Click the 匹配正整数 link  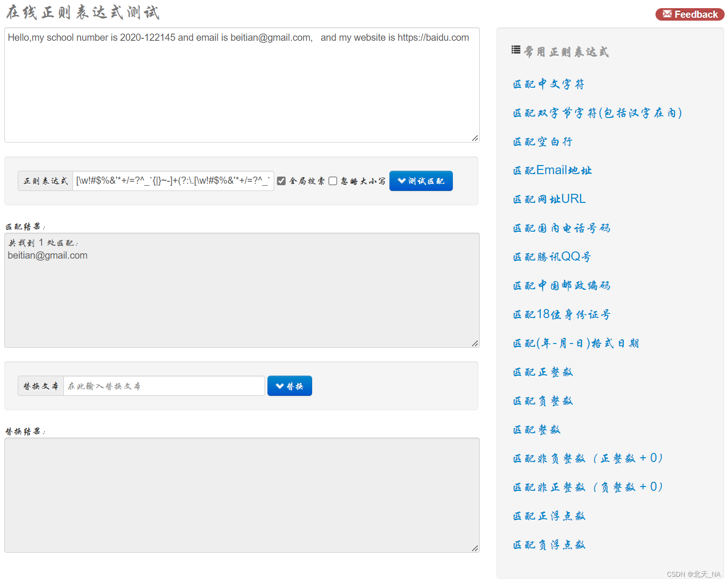pyautogui.click(x=543, y=372)
